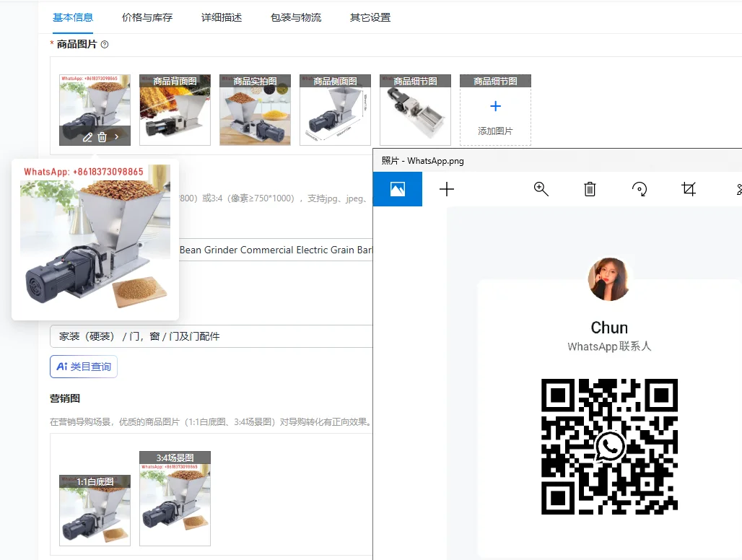Click the help icon next to 商品图片
Image resolution: width=742 pixels, height=560 pixels.
(x=104, y=44)
